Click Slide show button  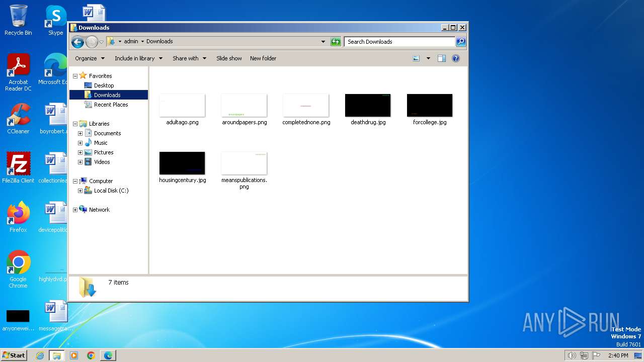[229, 58]
